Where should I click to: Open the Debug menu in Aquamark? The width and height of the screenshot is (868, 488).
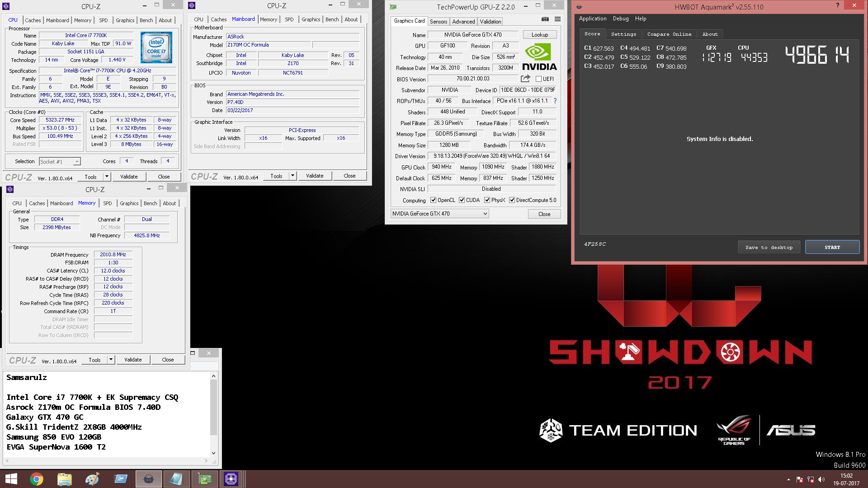[x=621, y=19]
